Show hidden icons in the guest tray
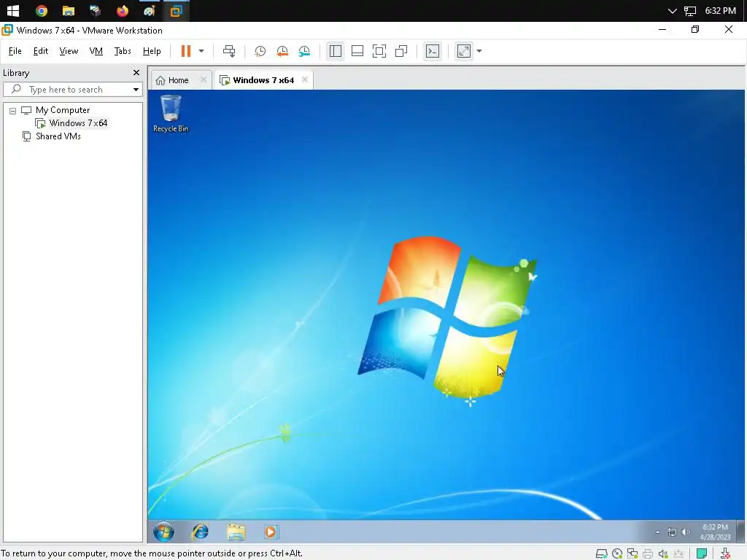This screenshot has width=747, height=560. [x=657, y=532]
